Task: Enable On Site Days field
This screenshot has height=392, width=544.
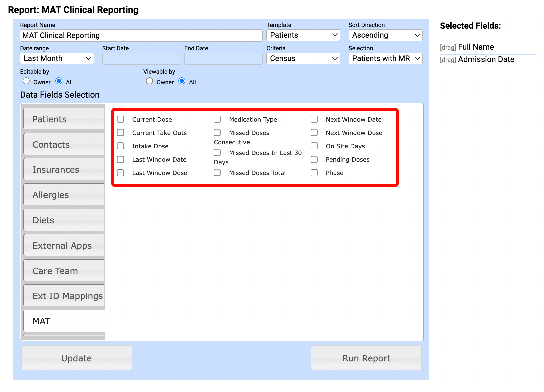Action: [314, 146]
